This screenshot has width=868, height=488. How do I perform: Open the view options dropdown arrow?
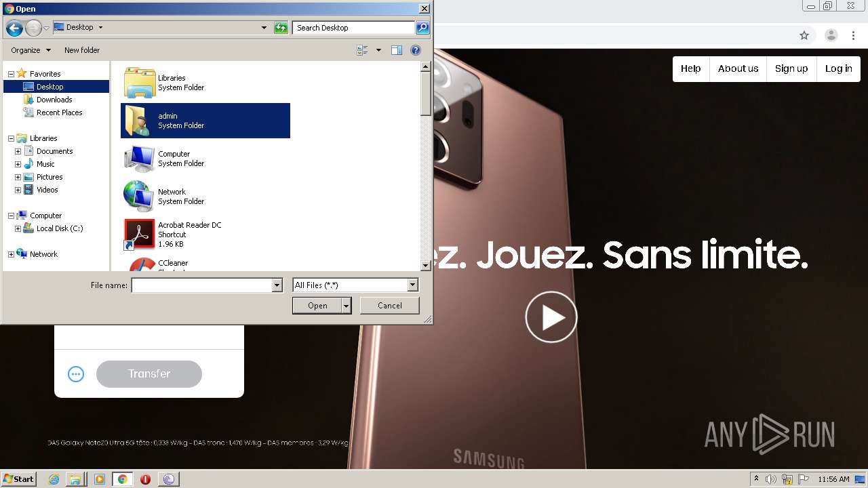tap(378, 50)
